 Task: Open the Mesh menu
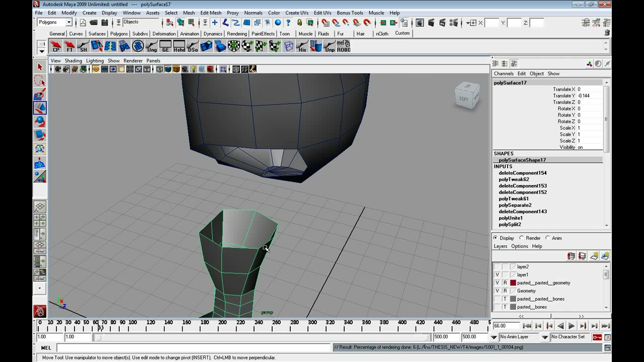tap(189, 13)
